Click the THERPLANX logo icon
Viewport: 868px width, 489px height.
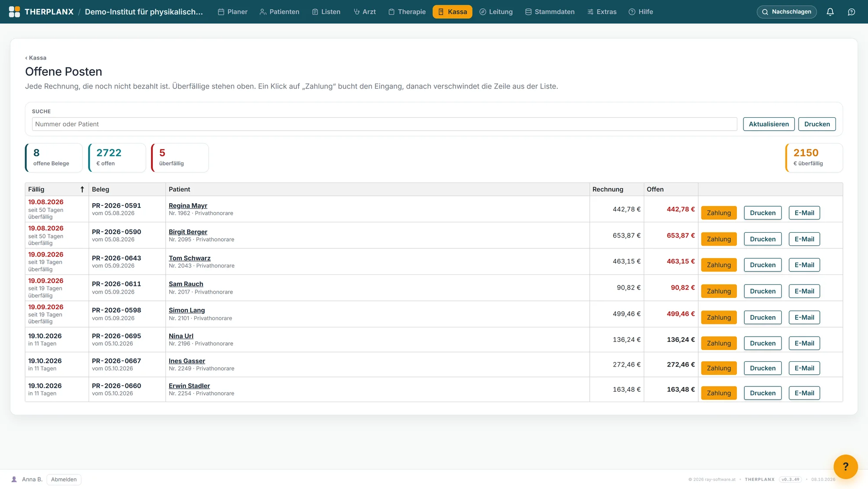[14, 12]
